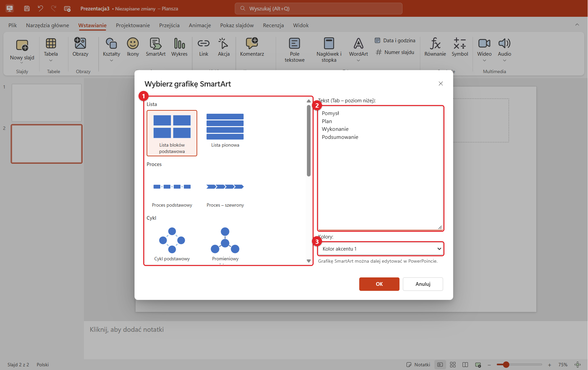
Task: Add a comment with Komentarz
Action: [252, 47]
